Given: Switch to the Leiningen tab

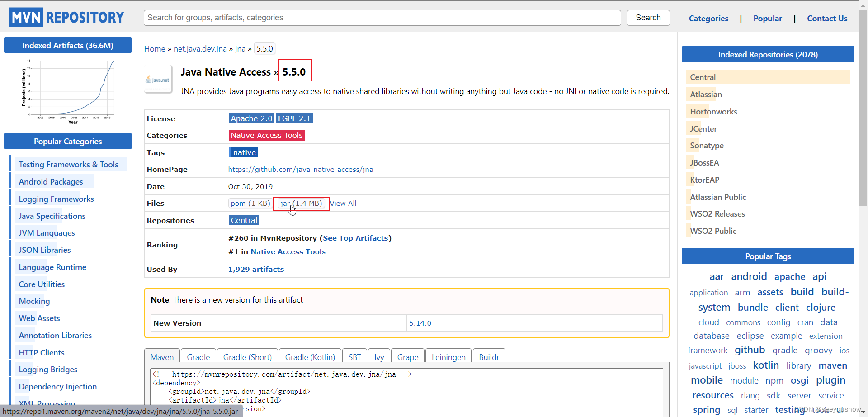Looking at the screenshot, I should [x=448, y=357].
